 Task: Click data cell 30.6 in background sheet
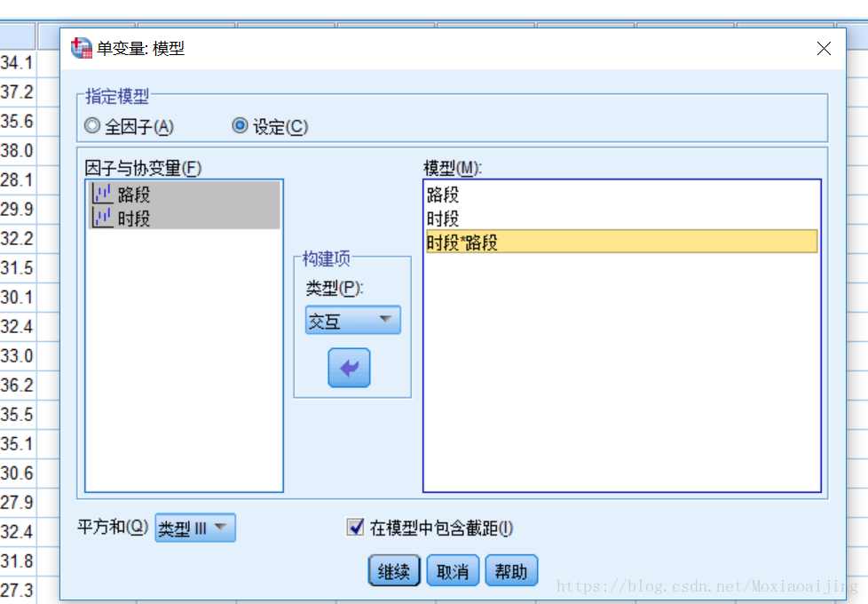pos(17,473)
